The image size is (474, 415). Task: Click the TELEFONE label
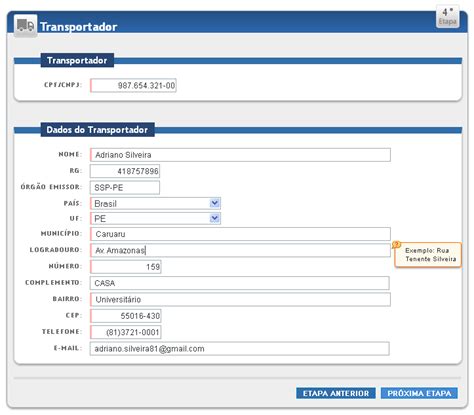tap(62, 331)
